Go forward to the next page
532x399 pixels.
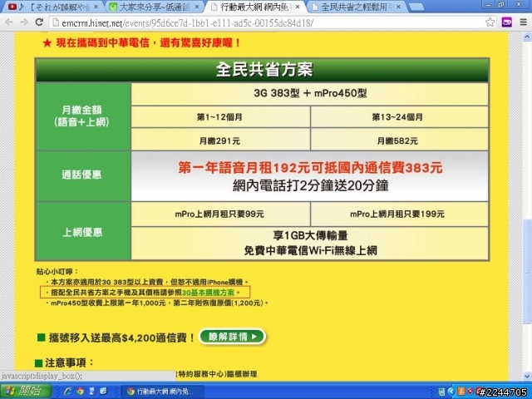click(x=24, y=22)
